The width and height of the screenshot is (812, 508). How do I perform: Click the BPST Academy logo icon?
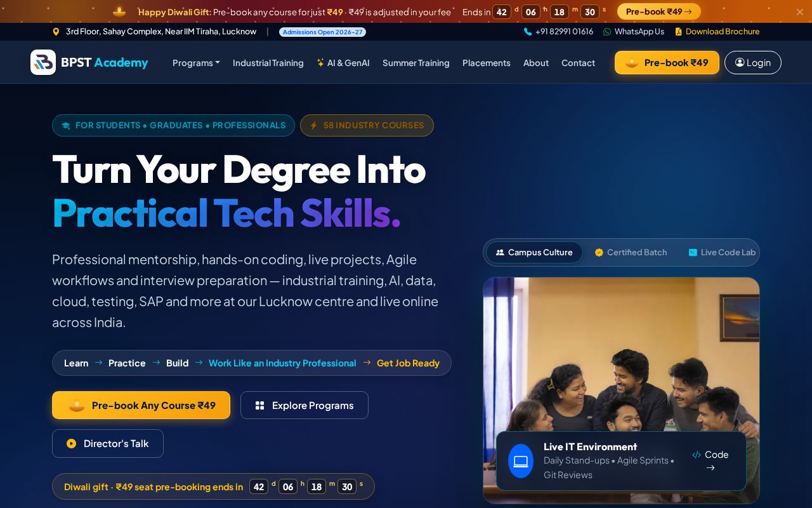[43, 62]
